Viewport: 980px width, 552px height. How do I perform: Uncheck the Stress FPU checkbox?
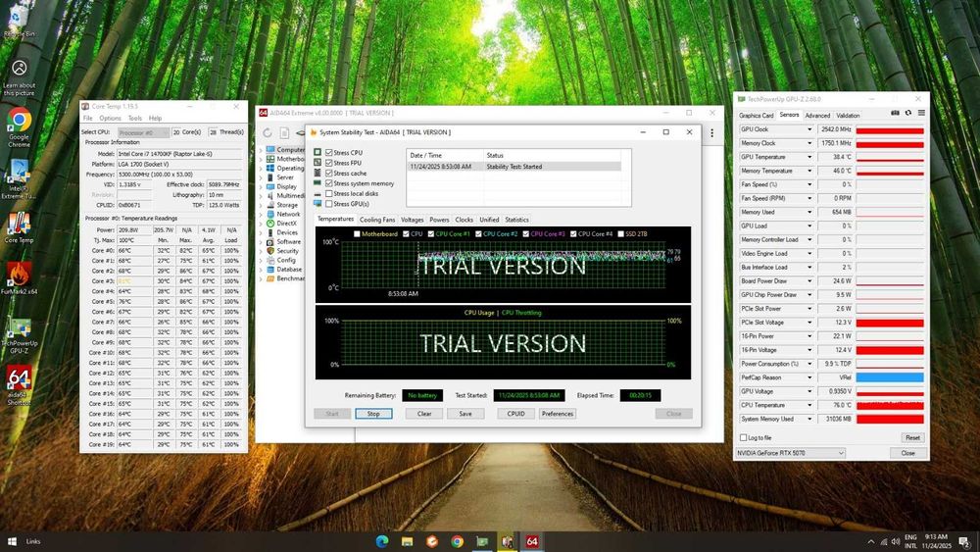coord(328,163)
